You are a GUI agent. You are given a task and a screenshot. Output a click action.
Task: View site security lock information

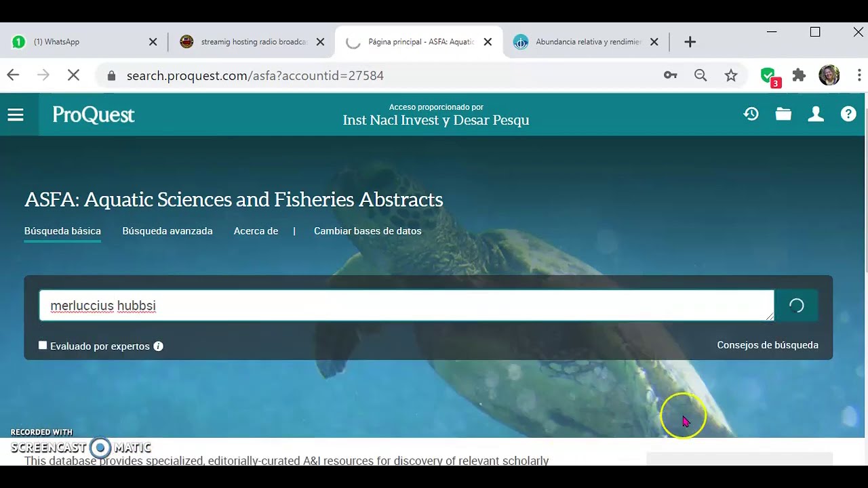tap(111, 76)
